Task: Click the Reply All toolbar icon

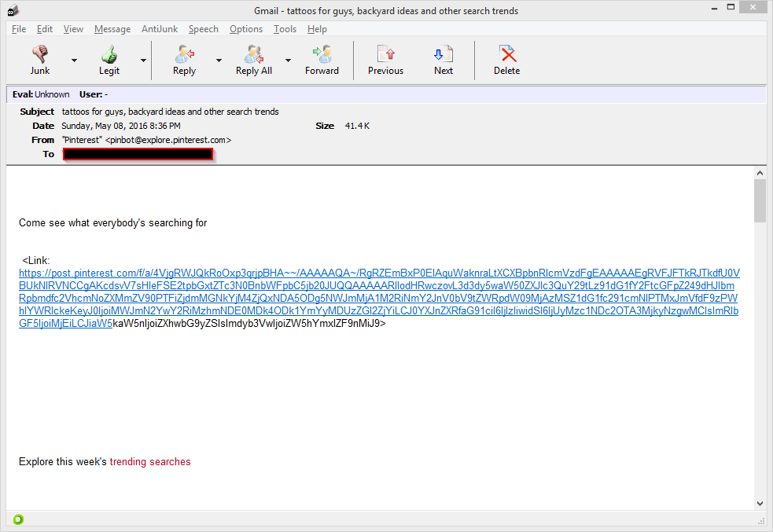Action: [x=254, y=60]
